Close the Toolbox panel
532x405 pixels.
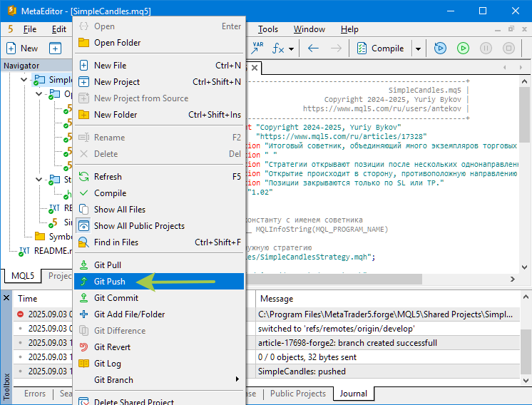(6, 298)
